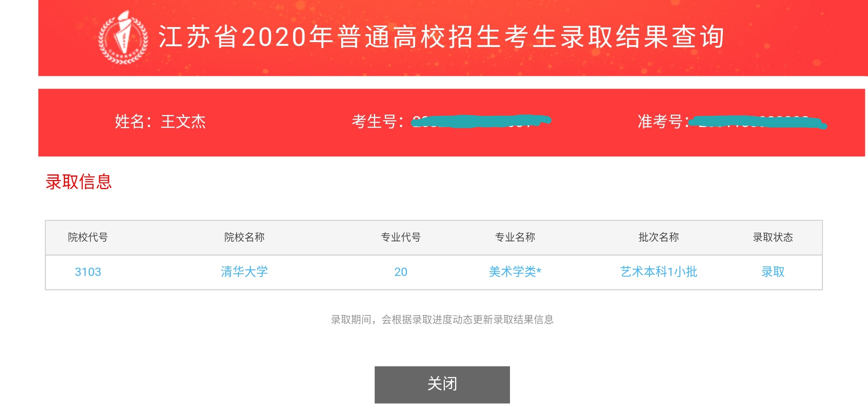Click the 清华大学 school name link
The image size is (868, 406).
(244, 272)
